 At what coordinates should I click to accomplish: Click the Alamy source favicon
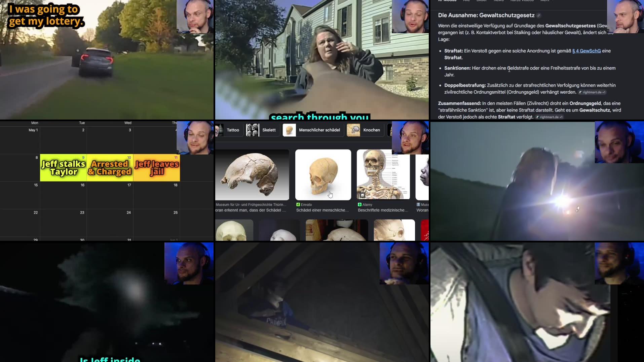[359, 204]
